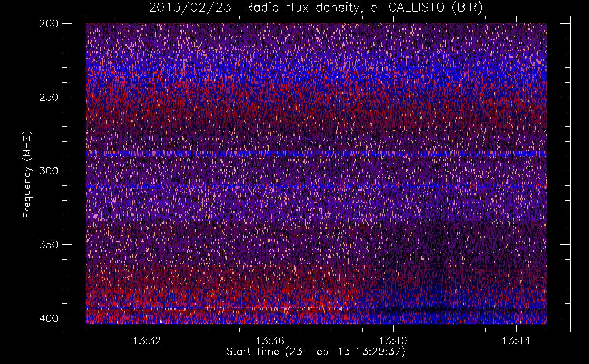Image resolution: width=589 pixels, height=364 pixels.
Task: Click the 400 frequency tick label
Action: click(48, 318)
